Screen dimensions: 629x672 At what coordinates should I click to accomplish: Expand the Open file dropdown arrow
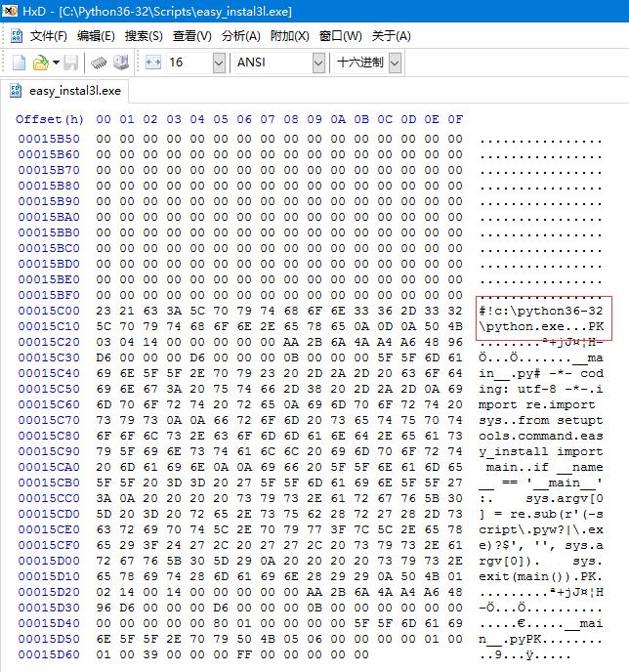[x=56, y=63]
